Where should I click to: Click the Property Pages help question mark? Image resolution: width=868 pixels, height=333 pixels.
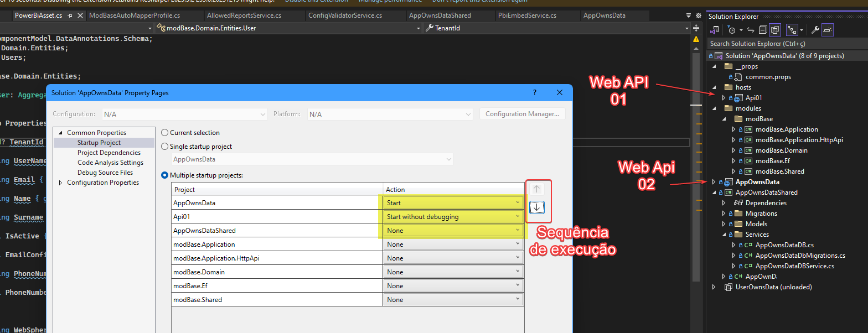(x=534, y=93)
